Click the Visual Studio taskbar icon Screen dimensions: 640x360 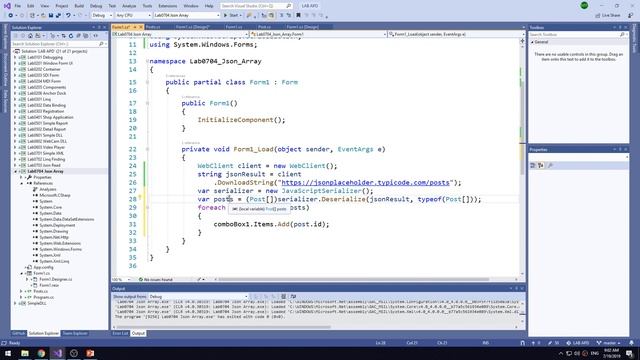(x=58, y=353)
